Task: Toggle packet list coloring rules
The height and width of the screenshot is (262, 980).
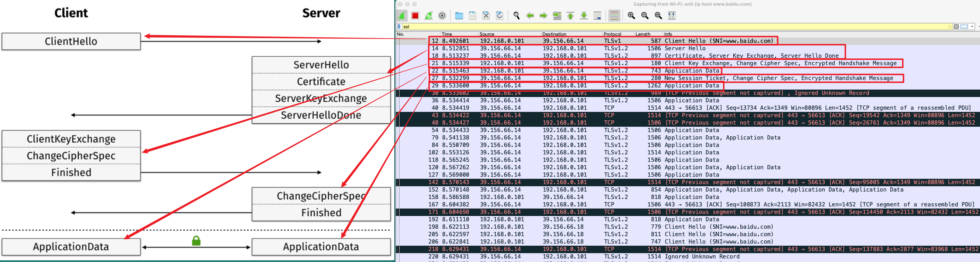Action: tap(614, 16)
